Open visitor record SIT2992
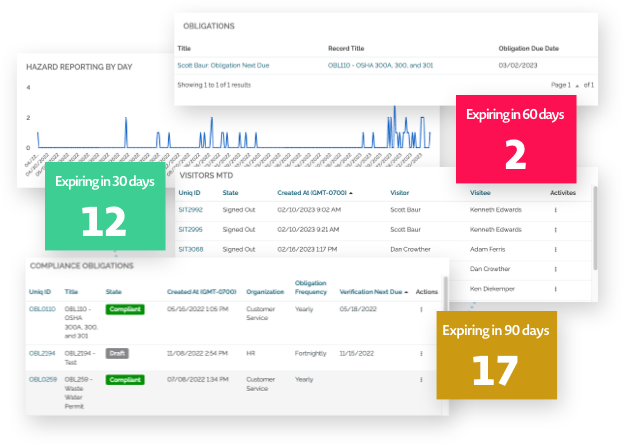Image resolution: width=623 pixels, height=444 pixels. 190,210
